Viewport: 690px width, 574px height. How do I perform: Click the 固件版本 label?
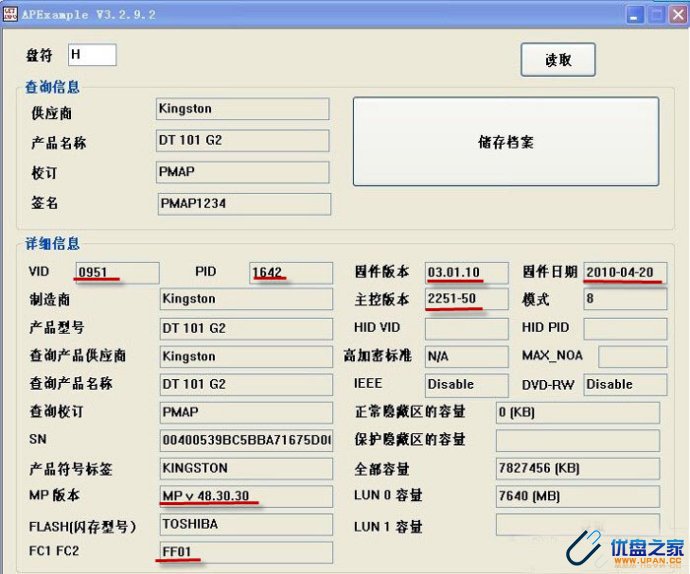(382, 272)
